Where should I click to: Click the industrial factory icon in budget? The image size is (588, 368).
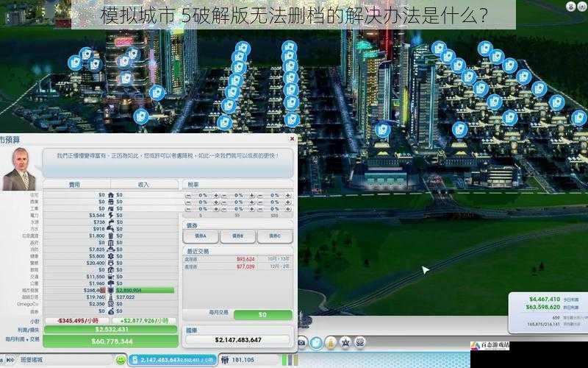(x=111, y=208)
